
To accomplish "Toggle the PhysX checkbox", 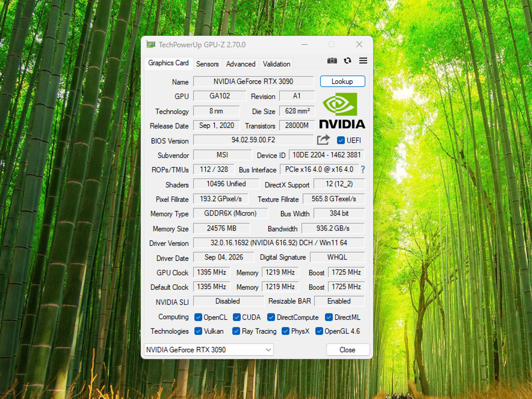I will [x=285, y=331].
